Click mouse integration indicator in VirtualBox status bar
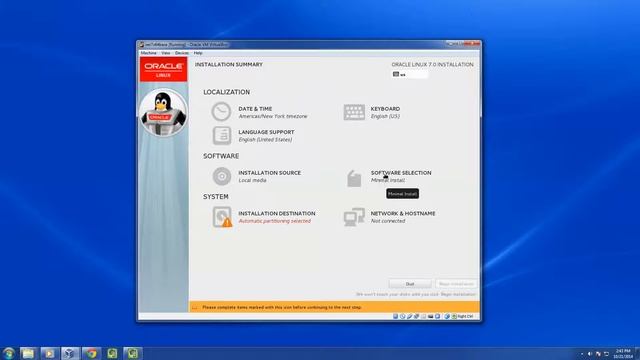 [447, 316]
